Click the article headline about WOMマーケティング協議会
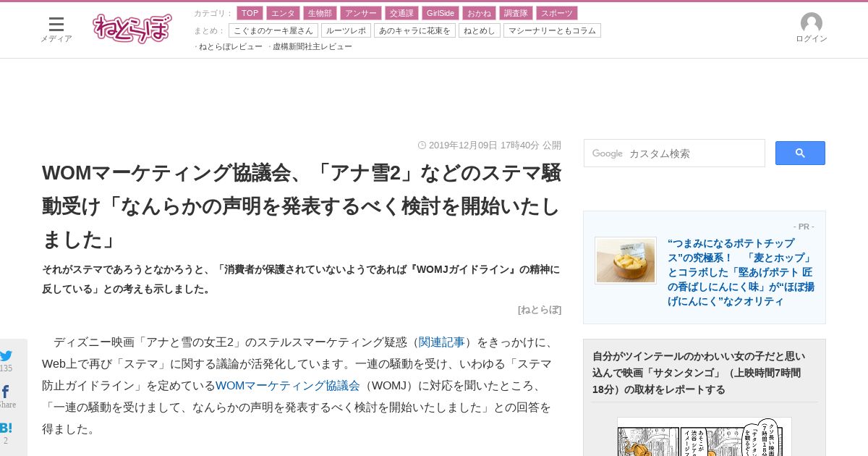The height and width of the screenshot is (456, 868). coord(302,206)
